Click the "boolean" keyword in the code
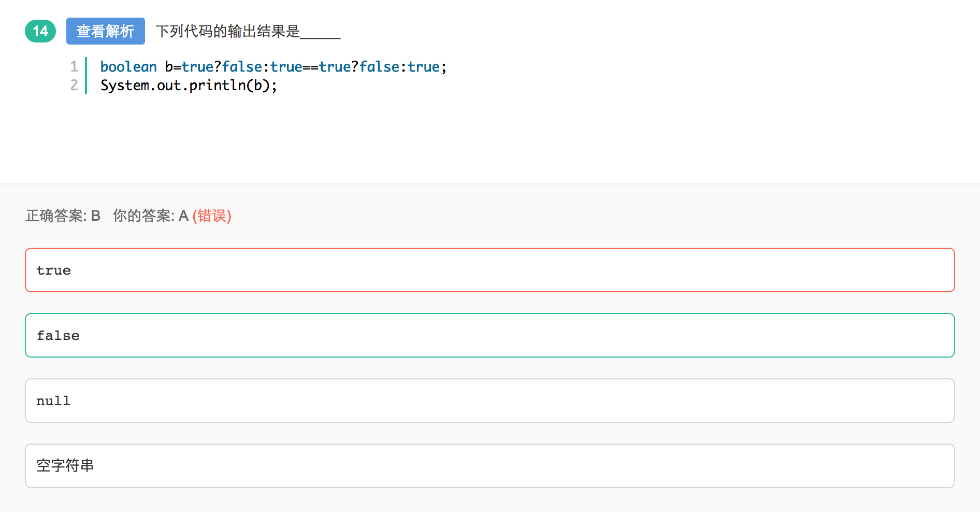The width and height of the screenshot is (980, 512). click(x=128, y=67)
